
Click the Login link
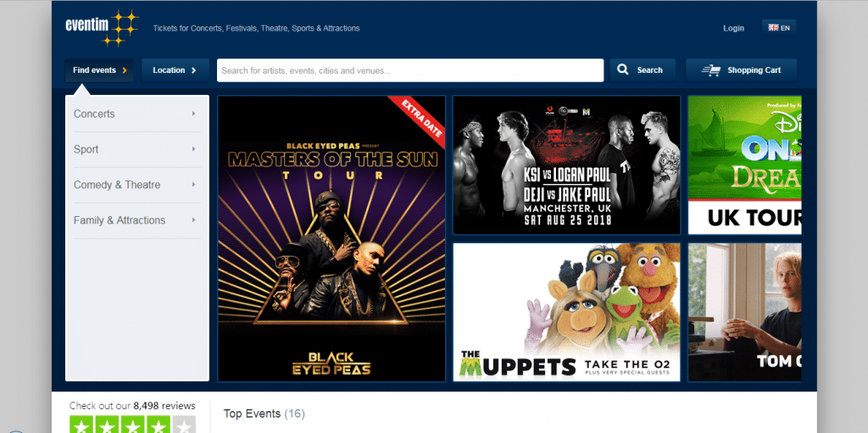pyautogui.click(x=733, y=28)
